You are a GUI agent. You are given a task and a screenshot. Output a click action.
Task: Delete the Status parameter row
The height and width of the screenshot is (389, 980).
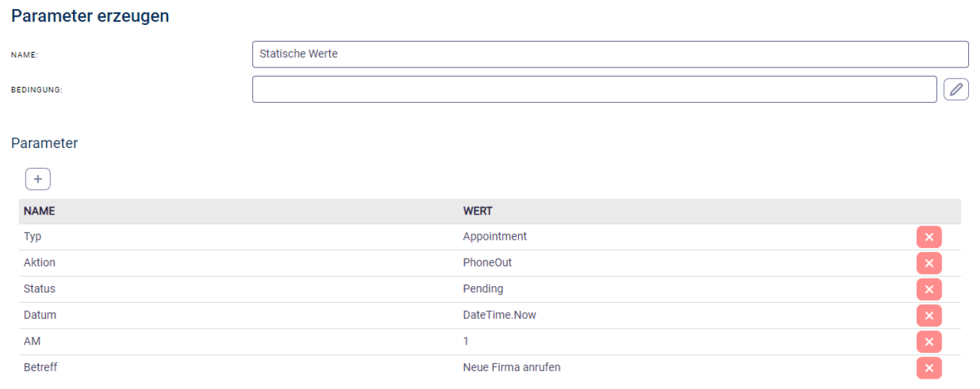pyautogui.click(x=929, y=290)
